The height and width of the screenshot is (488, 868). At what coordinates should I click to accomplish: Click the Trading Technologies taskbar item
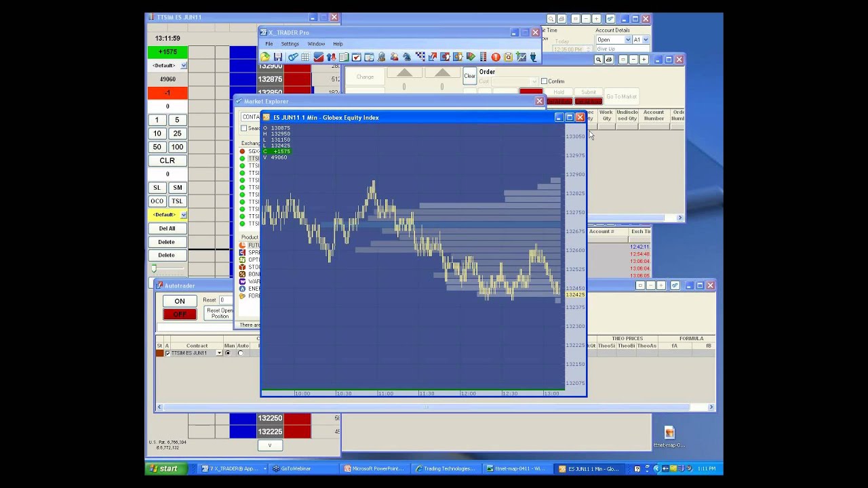click(446, 468)
